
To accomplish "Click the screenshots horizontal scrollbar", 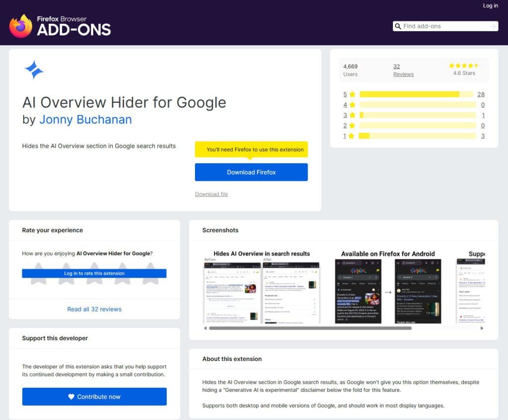I will 311,328.
